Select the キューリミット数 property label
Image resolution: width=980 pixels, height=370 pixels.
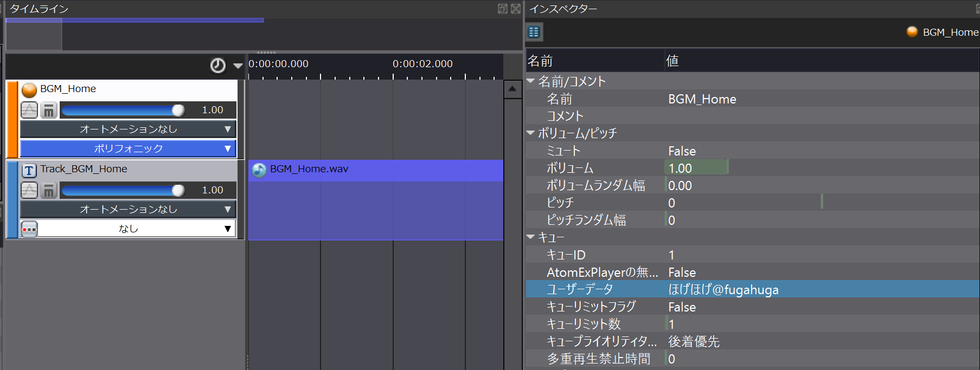tap(584, 324)
